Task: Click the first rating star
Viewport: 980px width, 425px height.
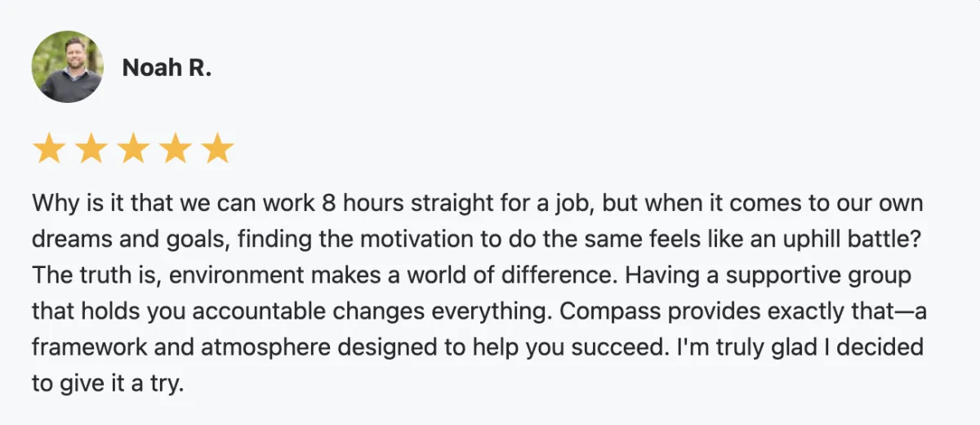Action: tap(48, 150)
